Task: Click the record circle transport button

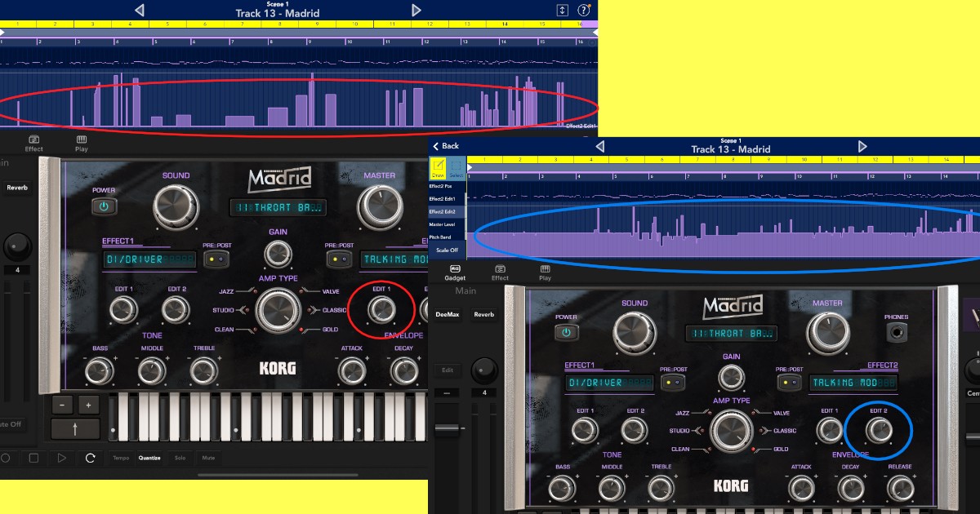Action: tap(6, 459)
